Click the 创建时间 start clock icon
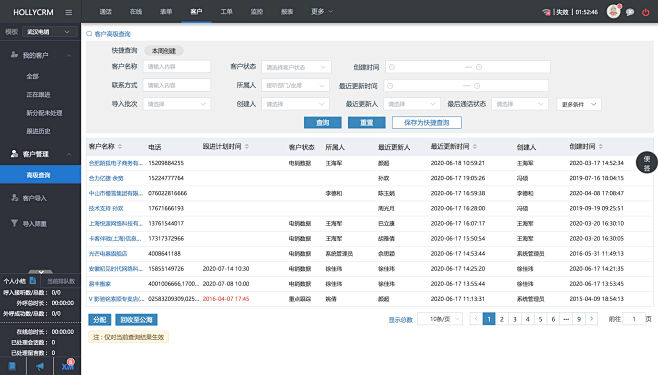658x375 pixels. tap(392, 67)
